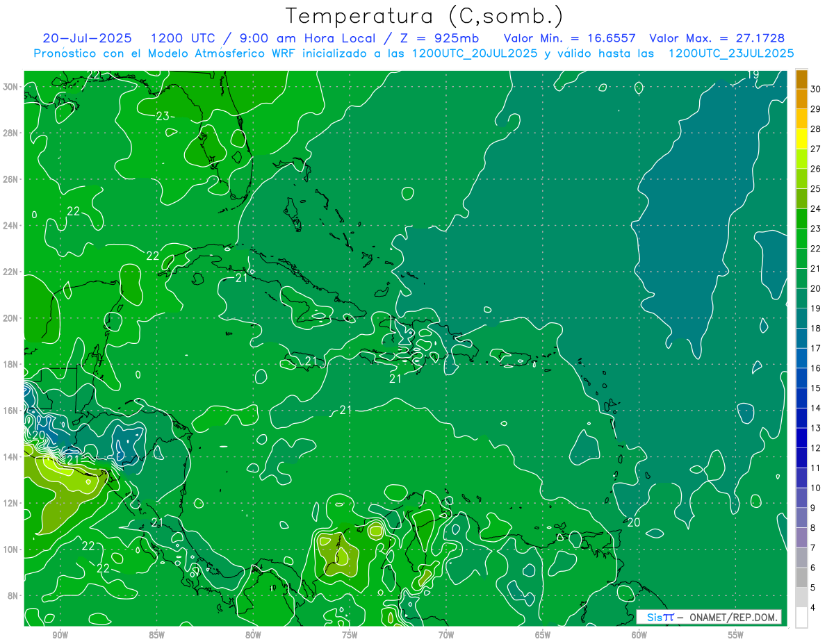
Task: Click the '75W' longitude axis label
Action: coord(350,635)
